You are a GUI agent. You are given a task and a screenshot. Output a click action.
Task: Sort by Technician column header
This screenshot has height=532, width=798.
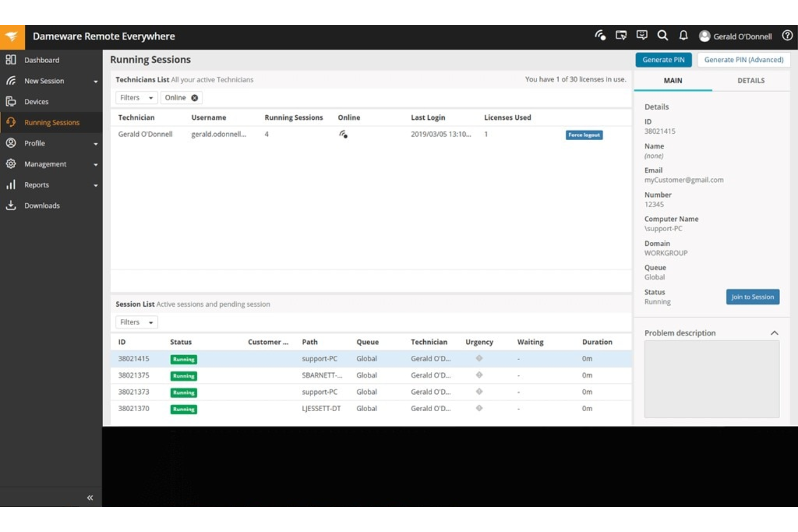click(x=136, y=118)
